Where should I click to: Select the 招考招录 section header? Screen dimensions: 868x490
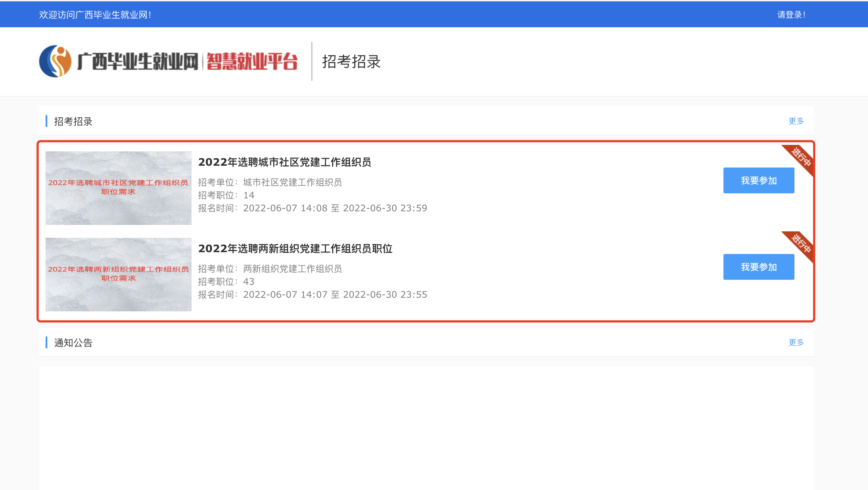[x=73, y=122]
